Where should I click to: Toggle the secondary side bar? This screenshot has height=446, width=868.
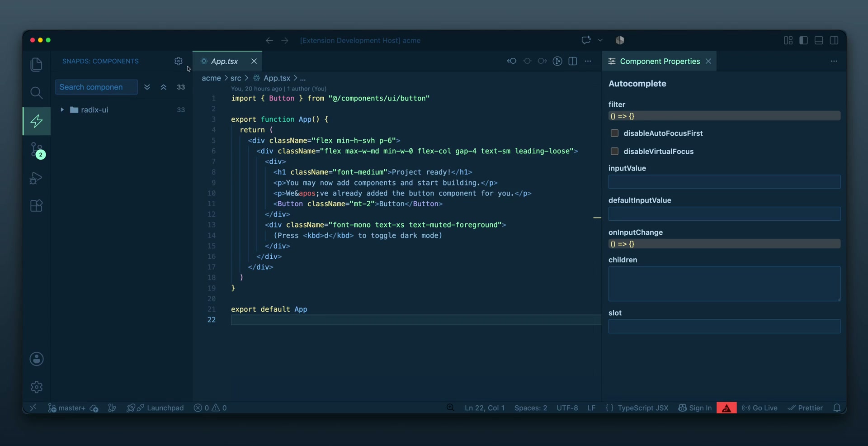point(834,40)
